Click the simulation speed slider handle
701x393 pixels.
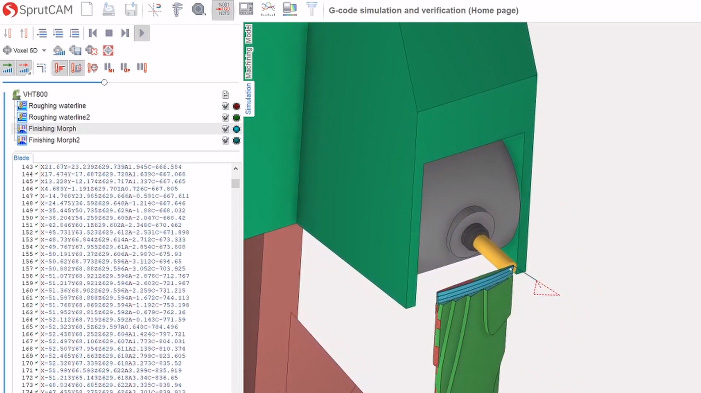click(x=104, y=82)
